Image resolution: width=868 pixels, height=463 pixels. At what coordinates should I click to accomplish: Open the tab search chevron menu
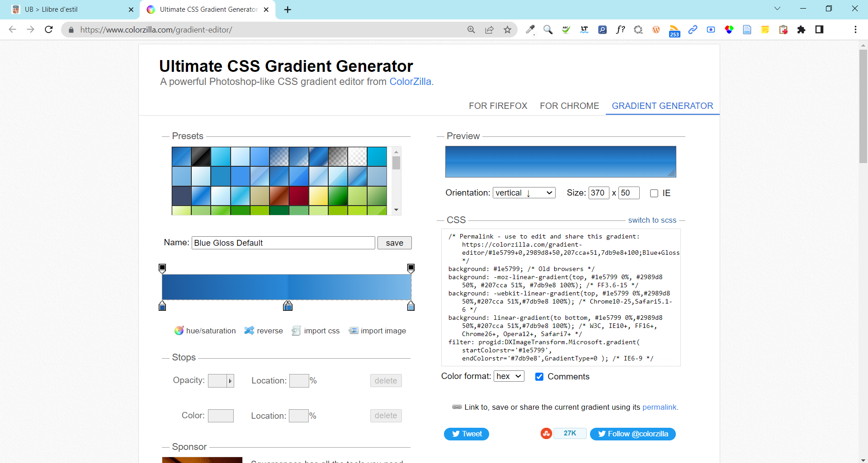click(x=777, y=8)
